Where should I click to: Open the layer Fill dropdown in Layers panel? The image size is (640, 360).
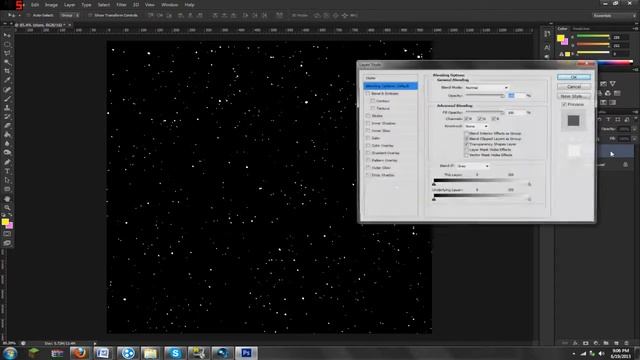[x=634, y=139]
